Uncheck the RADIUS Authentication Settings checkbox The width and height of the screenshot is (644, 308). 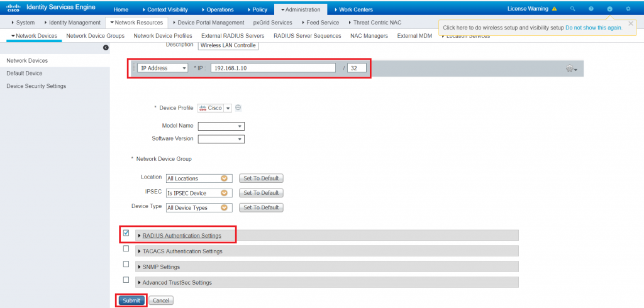(126, 233)
